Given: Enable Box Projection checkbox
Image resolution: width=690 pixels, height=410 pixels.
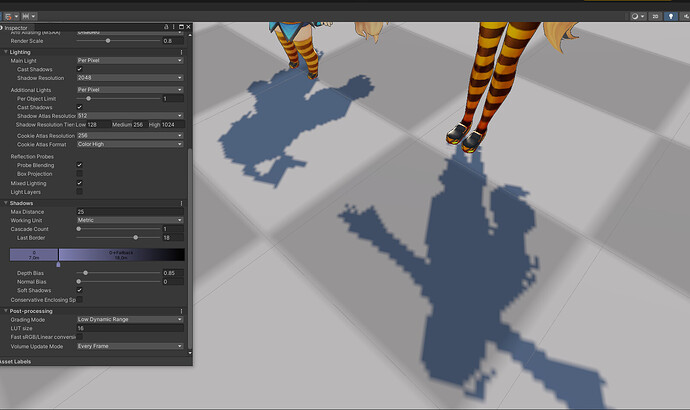Looking at the screenshot, I should (80, 174).
